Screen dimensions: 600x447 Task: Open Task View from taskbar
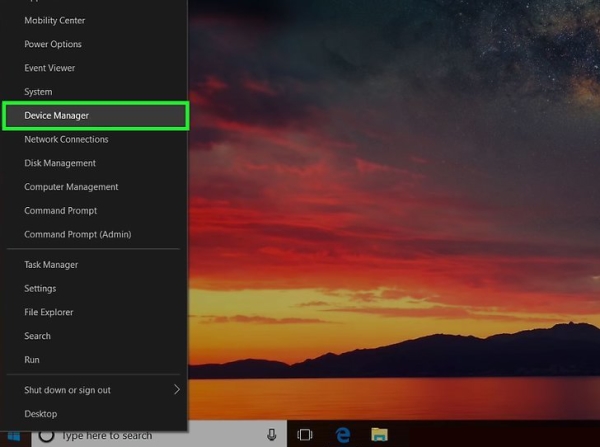[305, 435]
